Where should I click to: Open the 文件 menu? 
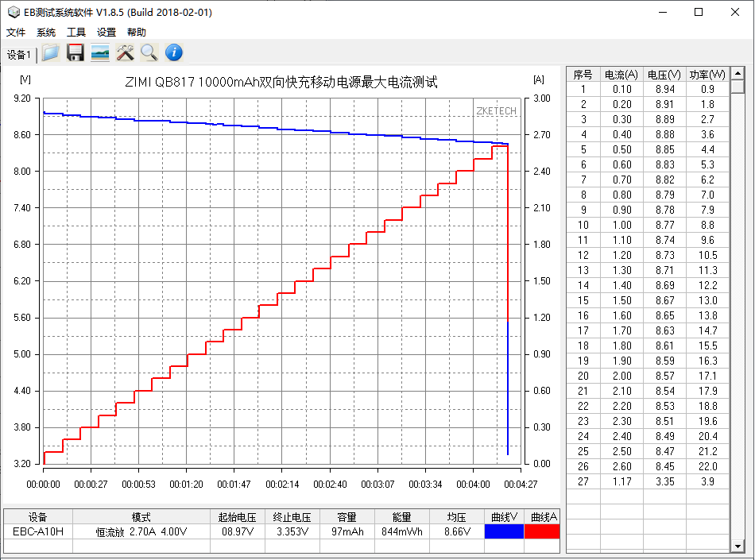tap(16, 33)
